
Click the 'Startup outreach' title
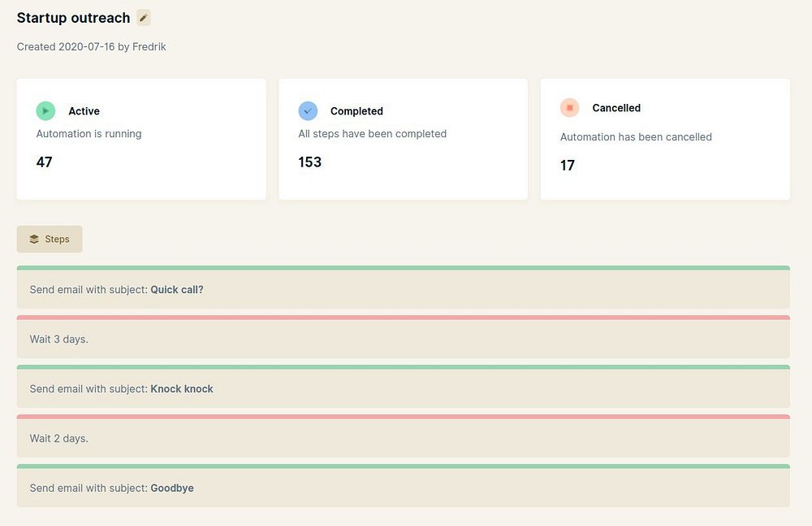coord(73,18)
